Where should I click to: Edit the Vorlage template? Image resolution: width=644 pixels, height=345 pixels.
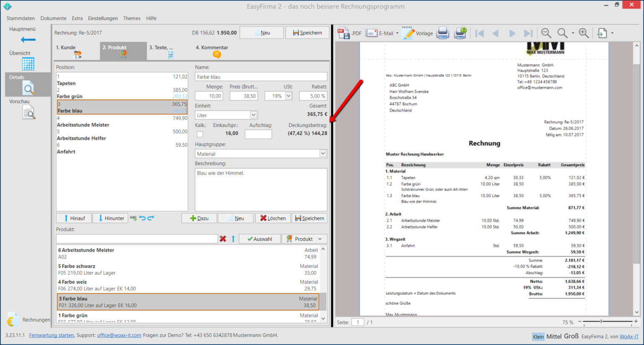[417, 33]
